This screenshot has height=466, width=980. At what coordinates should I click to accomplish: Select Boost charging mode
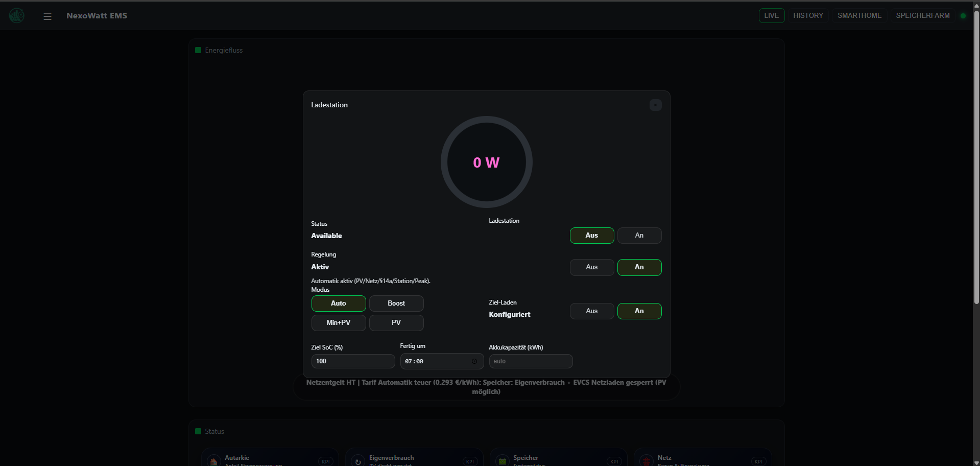click(396, 304)
